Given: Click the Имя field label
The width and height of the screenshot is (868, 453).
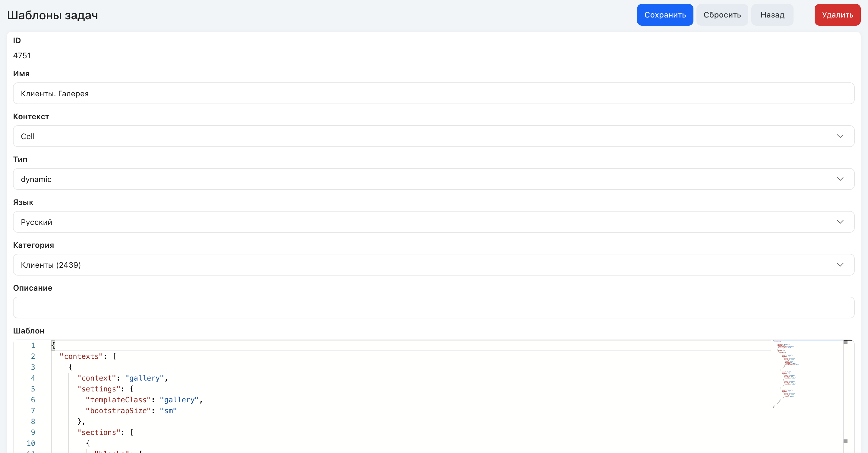Looking at the screenshot, I should tap(21, 74).
